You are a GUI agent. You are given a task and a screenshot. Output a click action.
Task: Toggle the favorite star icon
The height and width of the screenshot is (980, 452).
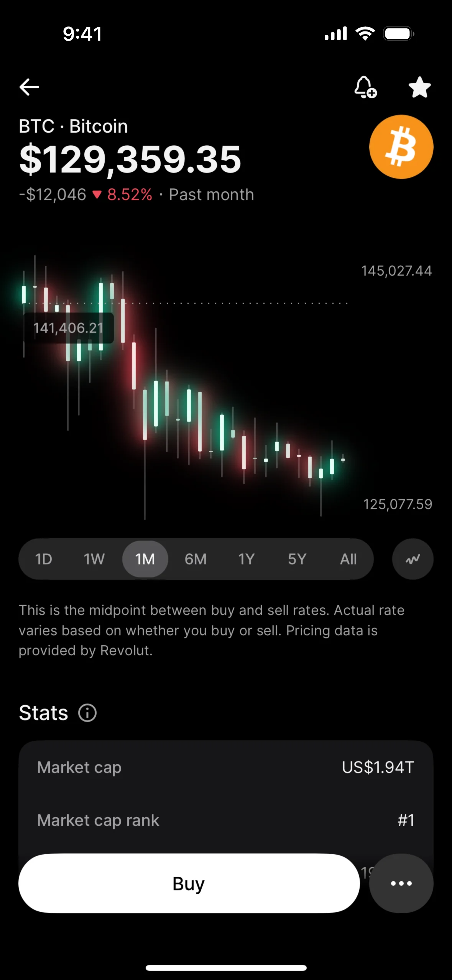pos(419,87)
